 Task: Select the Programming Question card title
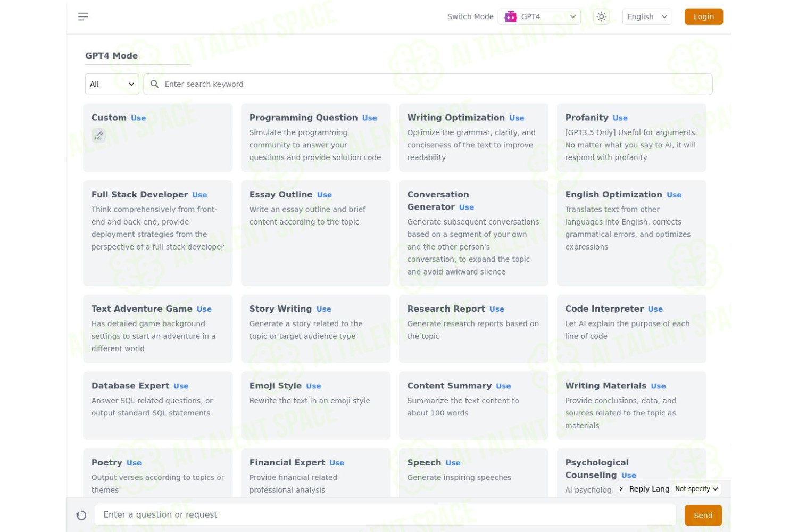(303, 118)
